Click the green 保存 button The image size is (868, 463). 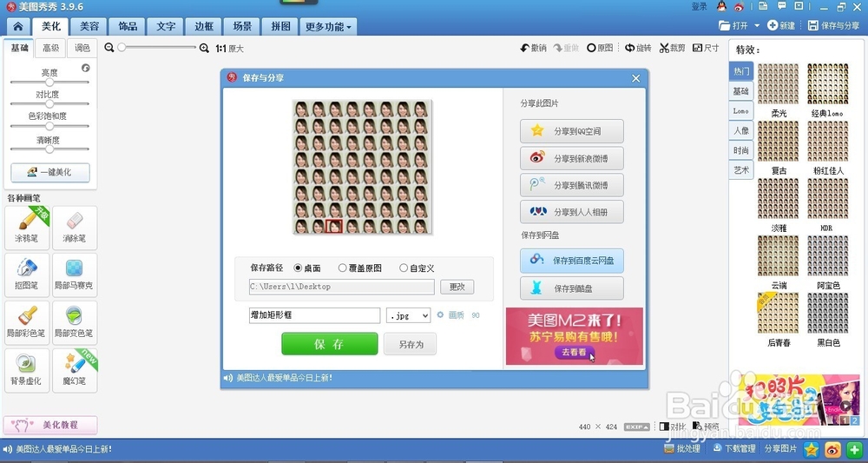coord(329,344)
